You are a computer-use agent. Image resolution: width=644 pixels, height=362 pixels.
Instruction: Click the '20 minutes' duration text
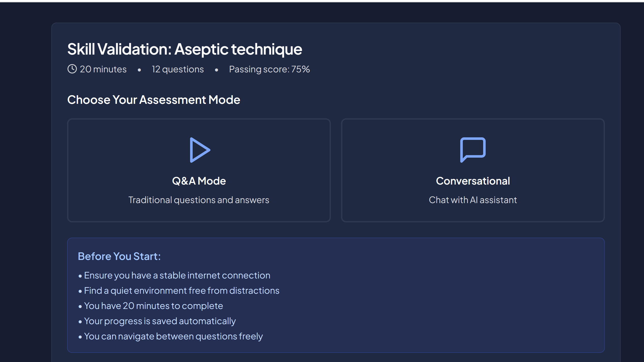(103, 69)
